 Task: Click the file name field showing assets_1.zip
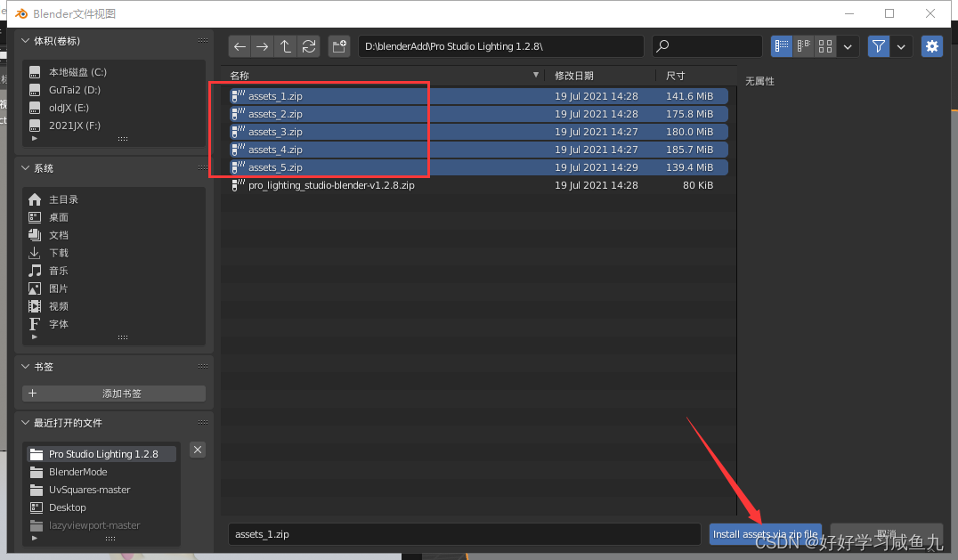pos(464,534)
